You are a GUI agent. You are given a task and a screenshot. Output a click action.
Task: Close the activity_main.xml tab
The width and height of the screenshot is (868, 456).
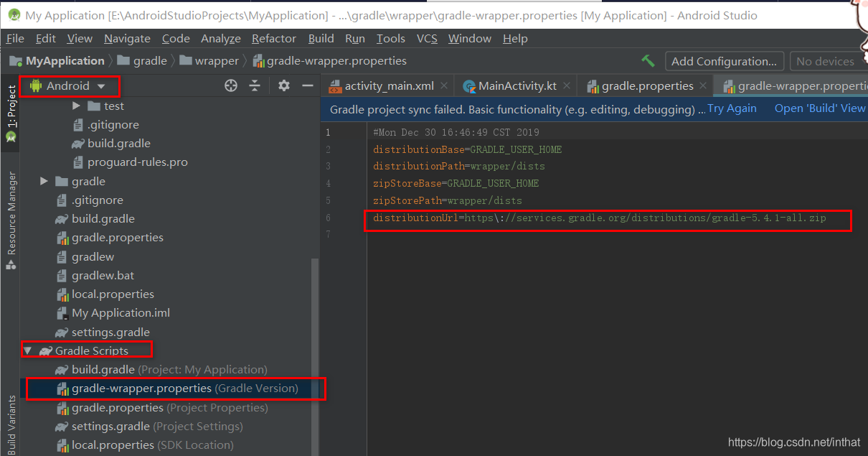445,86
